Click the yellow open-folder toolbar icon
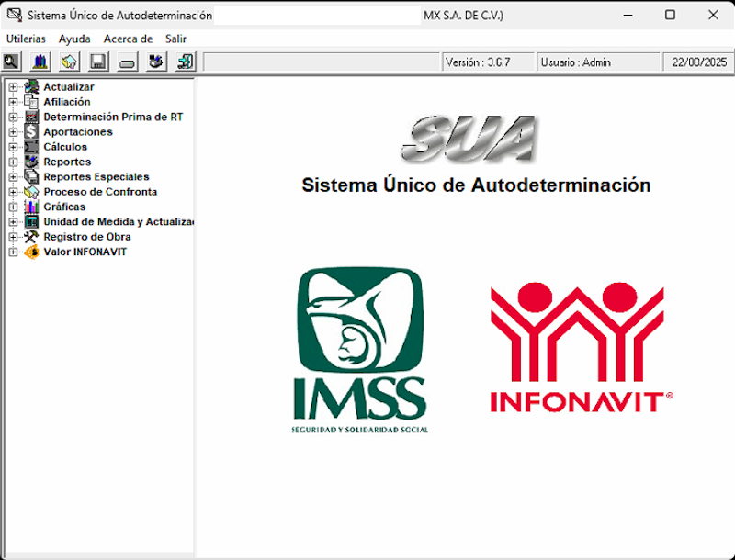This screenshot has height=560, width=735. pos(70,62)
